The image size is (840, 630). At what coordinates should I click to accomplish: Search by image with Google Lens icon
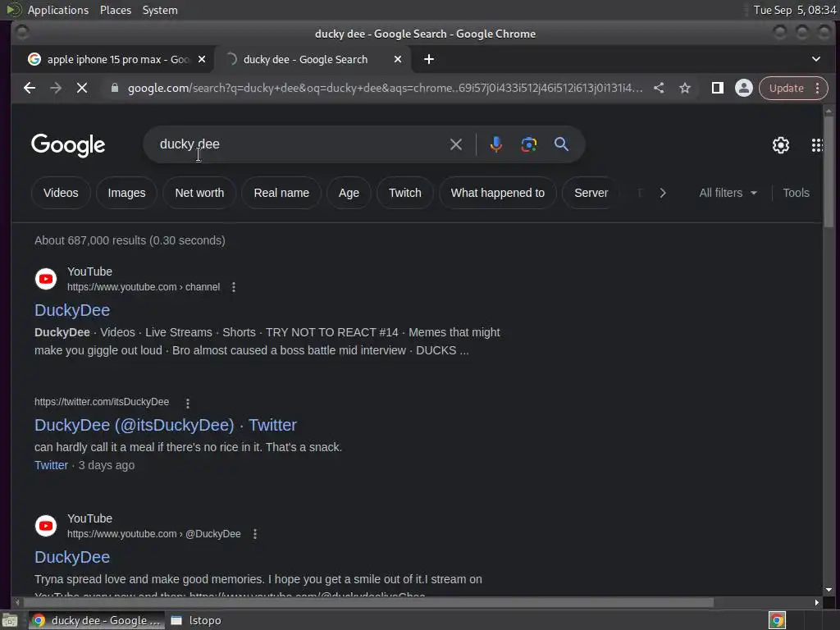pyautogui.click(x=529, y=144)
